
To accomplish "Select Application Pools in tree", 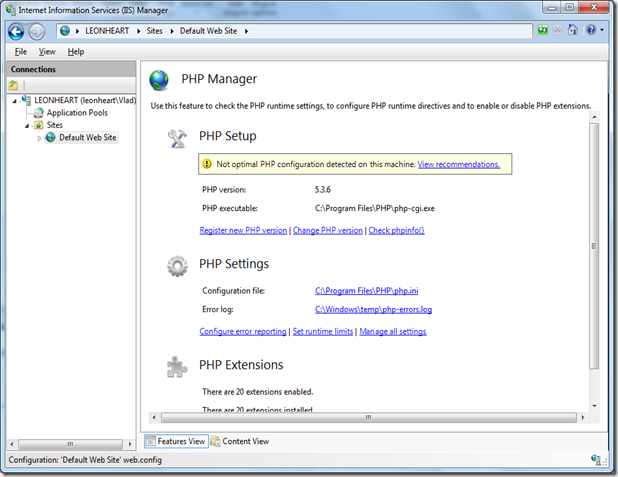I will [77, 113].
